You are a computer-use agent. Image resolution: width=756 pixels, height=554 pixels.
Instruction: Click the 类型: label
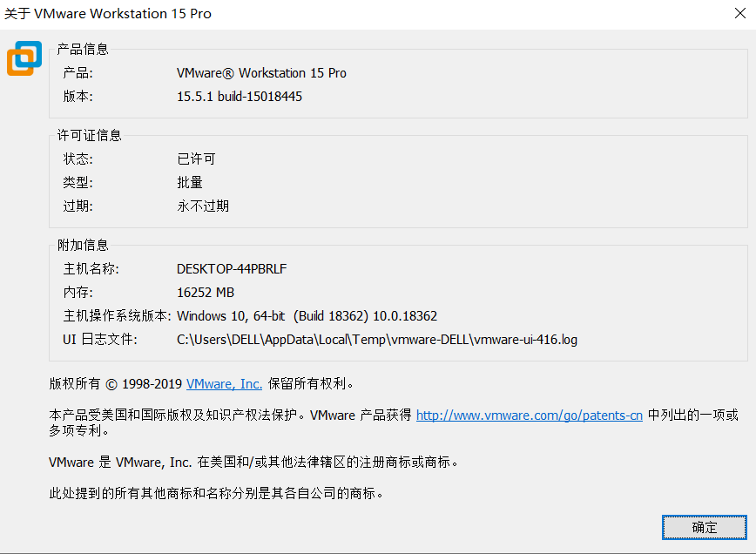[78, 182]
